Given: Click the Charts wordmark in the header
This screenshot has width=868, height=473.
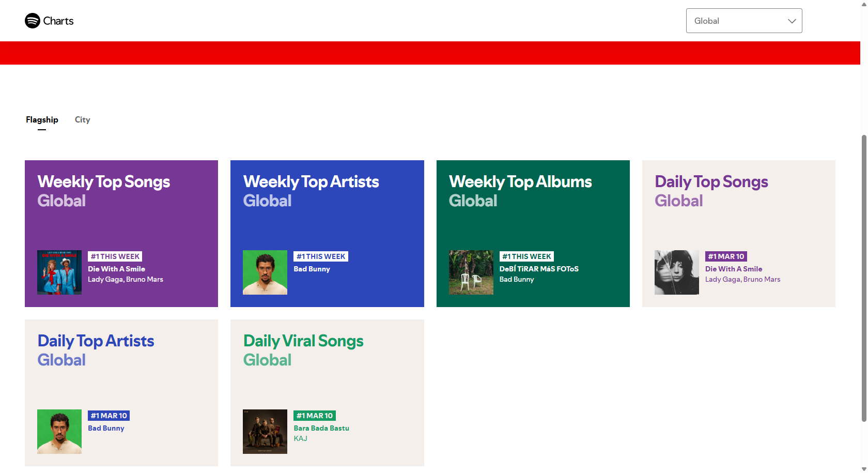Looking at the screenshot, I should point(58,21).
